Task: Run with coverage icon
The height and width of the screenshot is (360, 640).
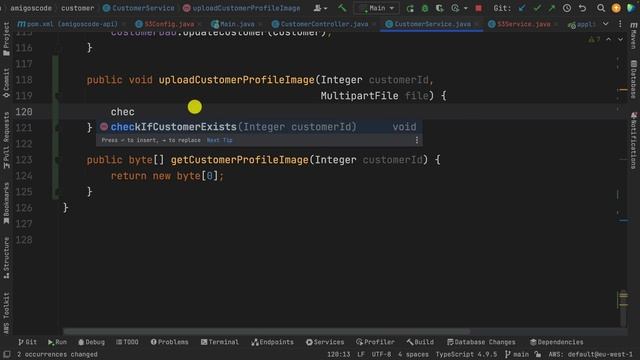Action: coord(440,8)
